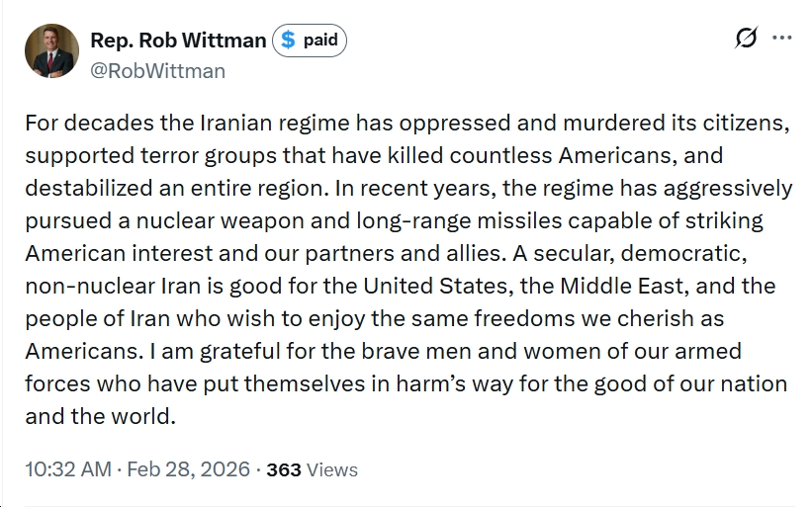Viewport: 812px width, 507px height.
Task: Click the Grok slashed-circle icon
Action: click(747, 39)
